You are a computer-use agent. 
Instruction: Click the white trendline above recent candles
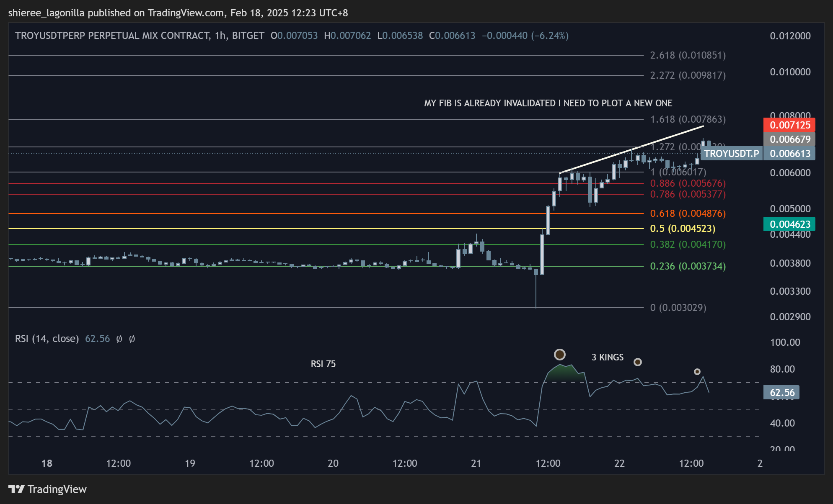[x=631, y=149]
